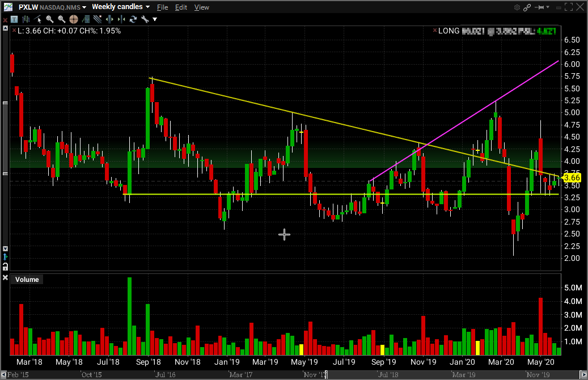Click the upper left vertical scale handle

tap(5, 103)
